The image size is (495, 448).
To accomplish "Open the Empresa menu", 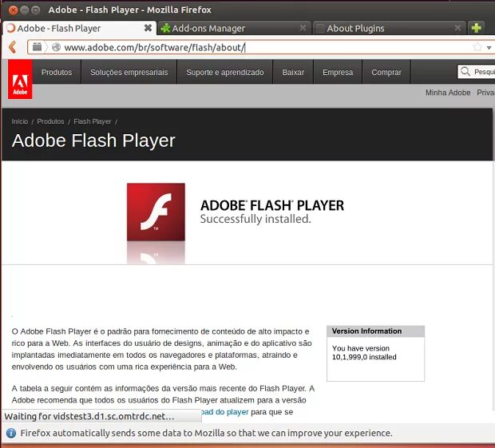I will [338, 72].
